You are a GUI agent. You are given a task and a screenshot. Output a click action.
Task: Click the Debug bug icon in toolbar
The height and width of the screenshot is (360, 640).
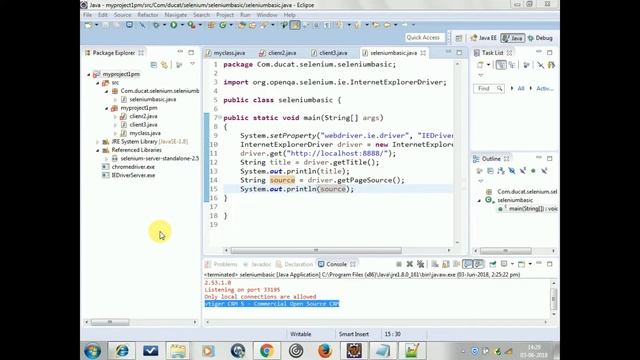pos(156,25)
